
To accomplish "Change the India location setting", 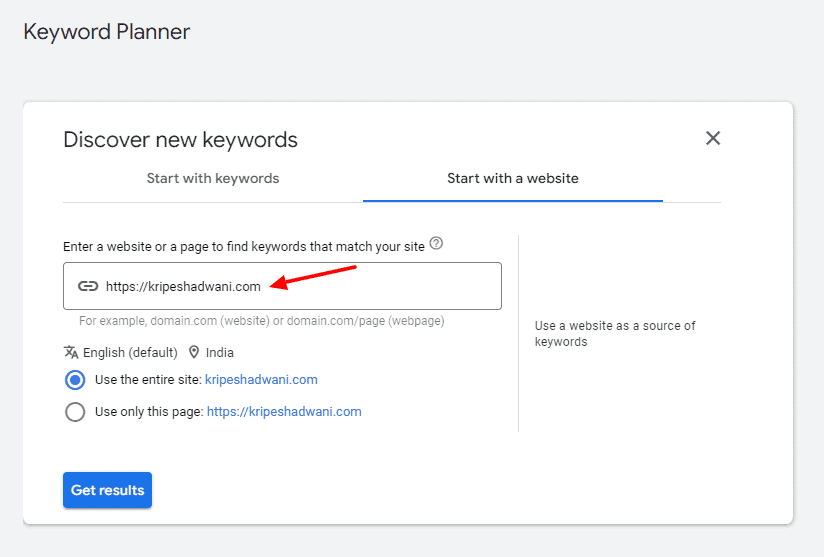I will coord(220,353).
